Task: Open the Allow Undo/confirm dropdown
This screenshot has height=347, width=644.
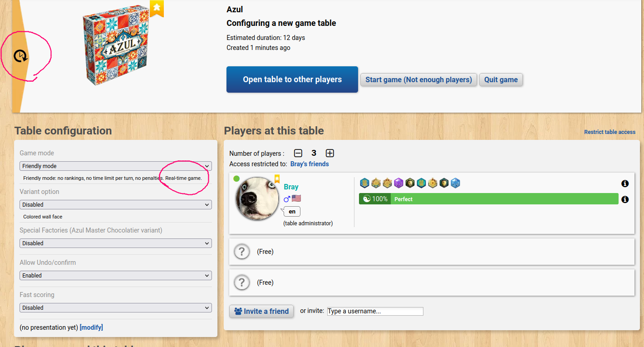Action: coord(116,276)
